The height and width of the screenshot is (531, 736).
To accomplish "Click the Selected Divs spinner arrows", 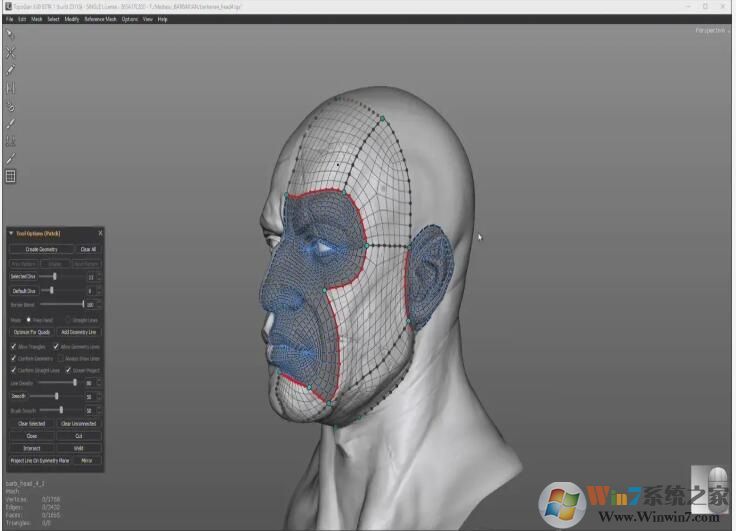I will pos(99,276).
